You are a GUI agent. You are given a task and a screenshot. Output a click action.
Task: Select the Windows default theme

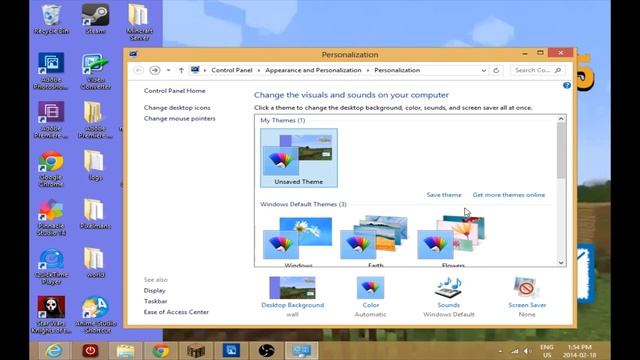(x=298, y=241)
